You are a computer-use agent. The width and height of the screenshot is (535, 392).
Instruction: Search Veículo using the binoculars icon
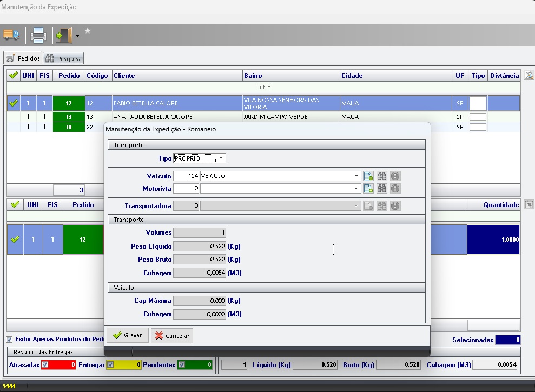(382, 176)
